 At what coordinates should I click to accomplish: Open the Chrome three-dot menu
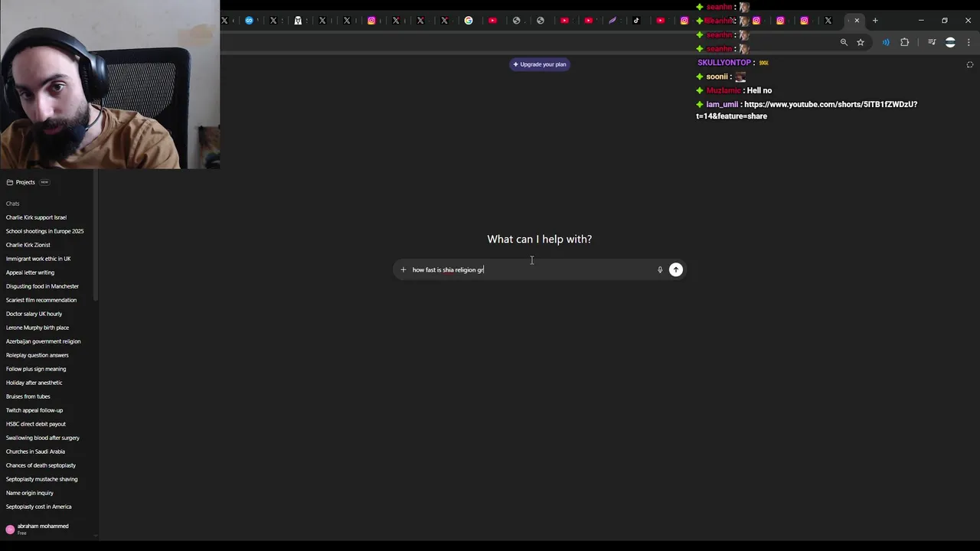click(x=969, y=42)
